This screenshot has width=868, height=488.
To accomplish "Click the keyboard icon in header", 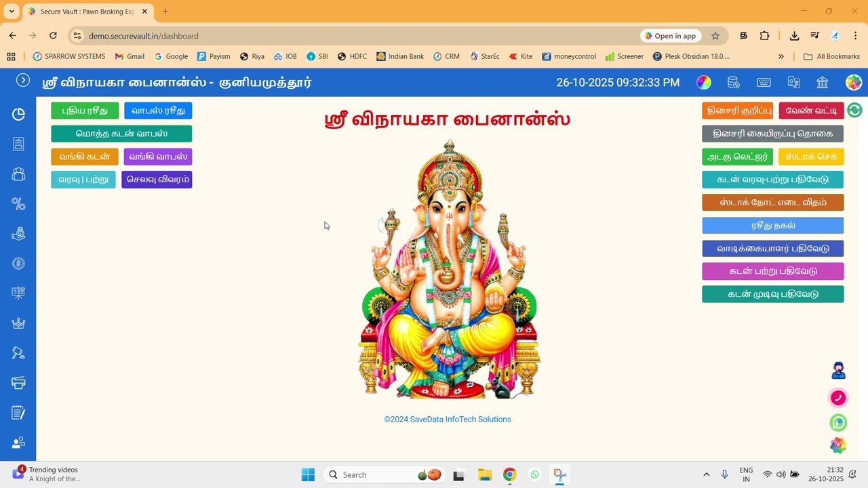I will pos(764,83).
